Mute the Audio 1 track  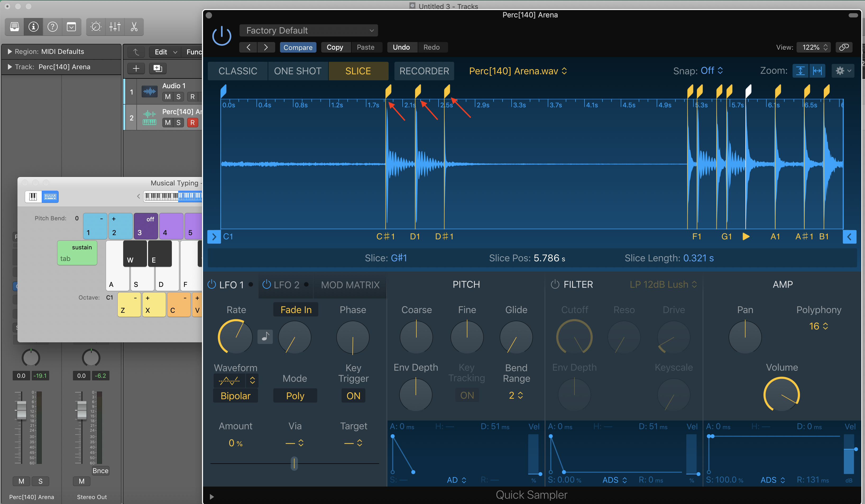[168, 97]
